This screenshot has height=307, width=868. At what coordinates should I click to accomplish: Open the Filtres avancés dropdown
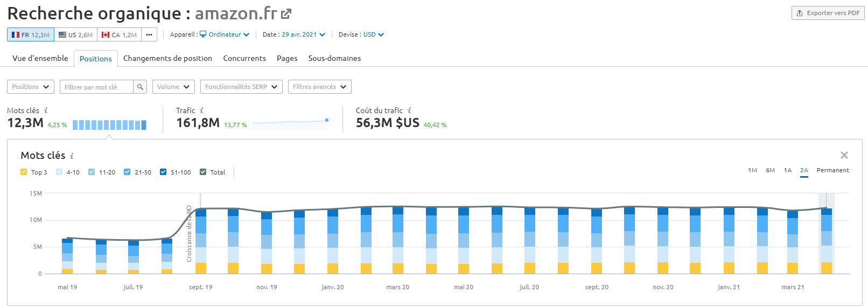point(319,87)
